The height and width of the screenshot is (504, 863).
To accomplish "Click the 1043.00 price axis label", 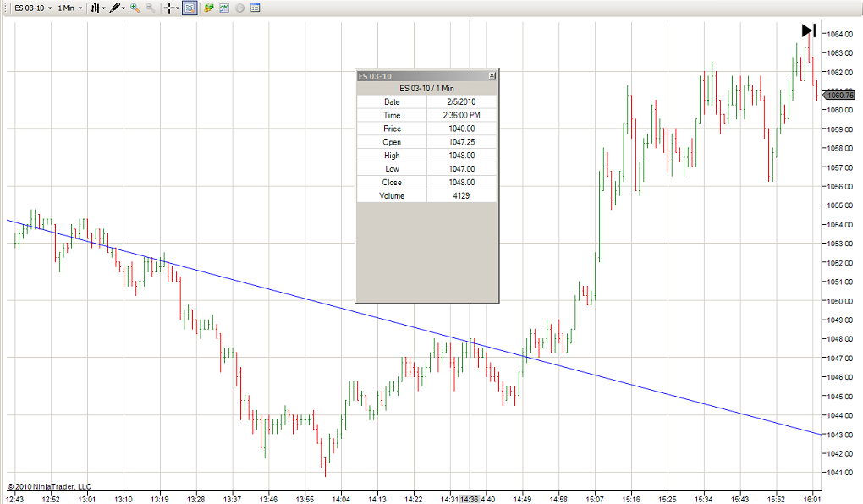I will click(840, 435).
